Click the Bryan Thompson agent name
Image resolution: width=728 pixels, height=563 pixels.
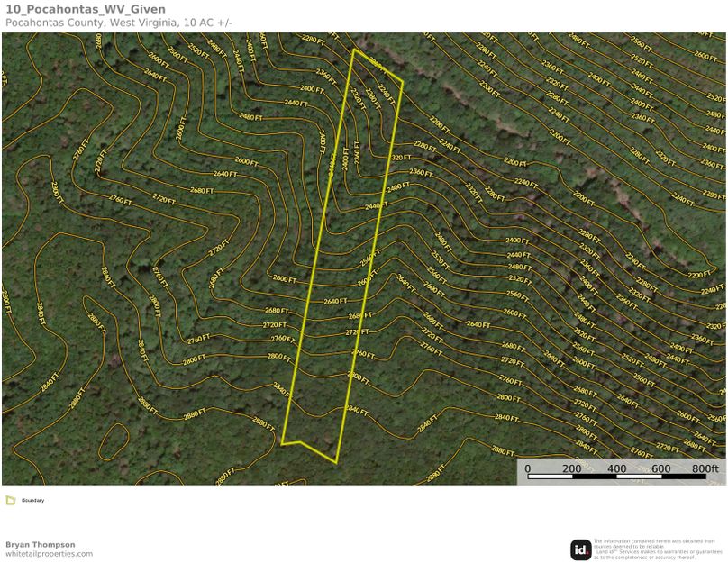pyautogui.click(x=41, y=544)
